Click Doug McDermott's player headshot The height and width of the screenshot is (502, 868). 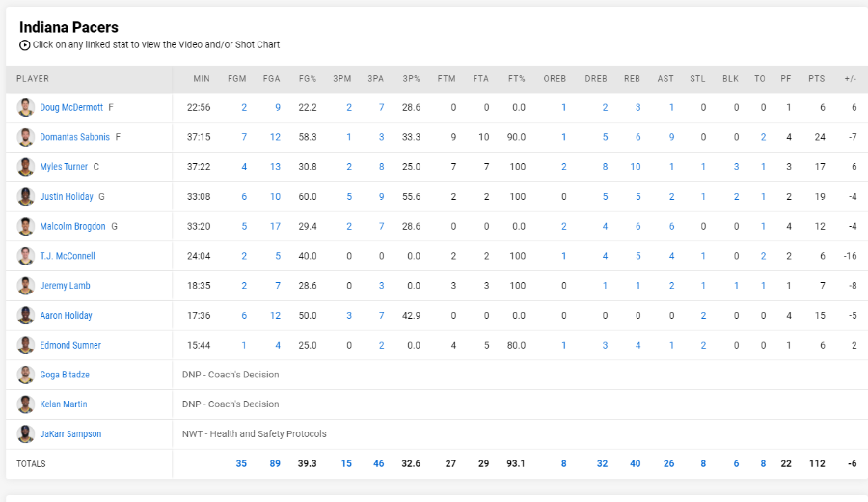point(25,107)
